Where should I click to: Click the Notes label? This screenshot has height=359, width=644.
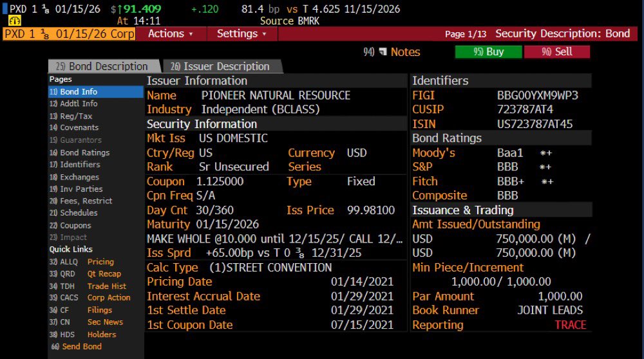(405, 52)
